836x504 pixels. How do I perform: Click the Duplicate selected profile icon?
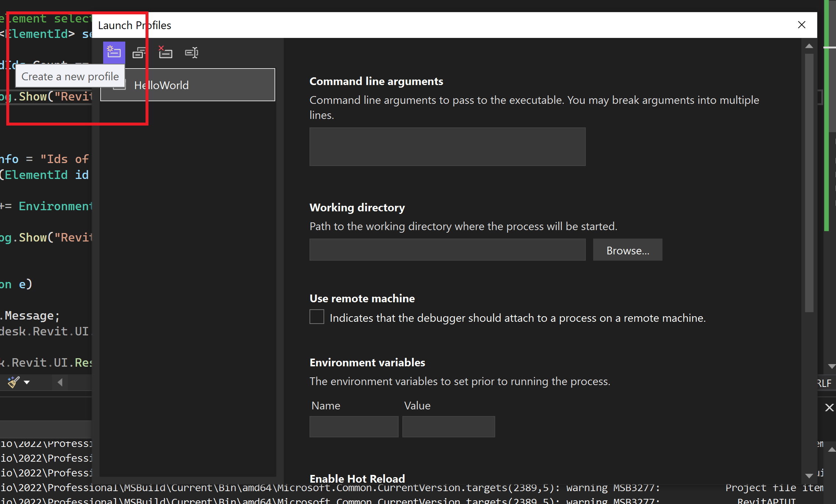[x=139, y=53]
